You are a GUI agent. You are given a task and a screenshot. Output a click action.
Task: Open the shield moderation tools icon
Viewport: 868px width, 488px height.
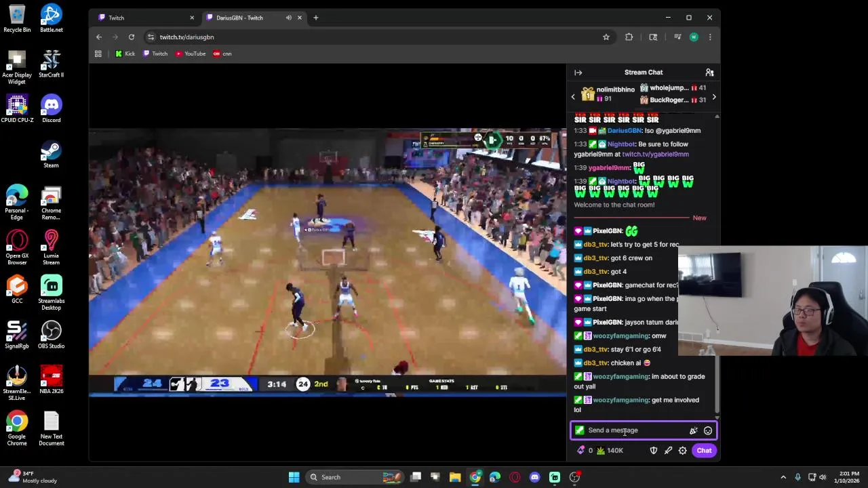pos(654,451)
